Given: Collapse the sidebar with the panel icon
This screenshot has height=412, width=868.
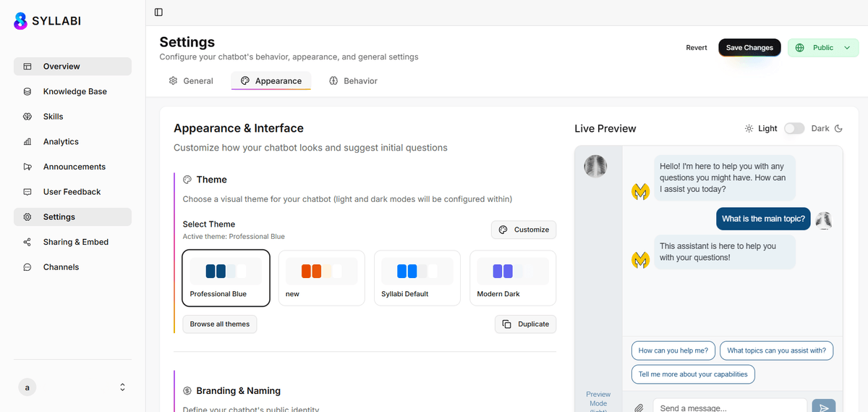Looking at the screenshot, I should [x=158, y=12].
